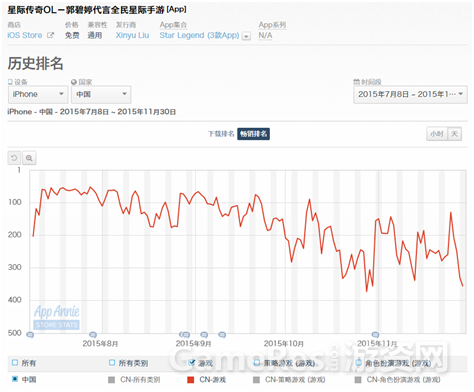
Task: Click the reset zoom undo icon
Action: point(14,158)
